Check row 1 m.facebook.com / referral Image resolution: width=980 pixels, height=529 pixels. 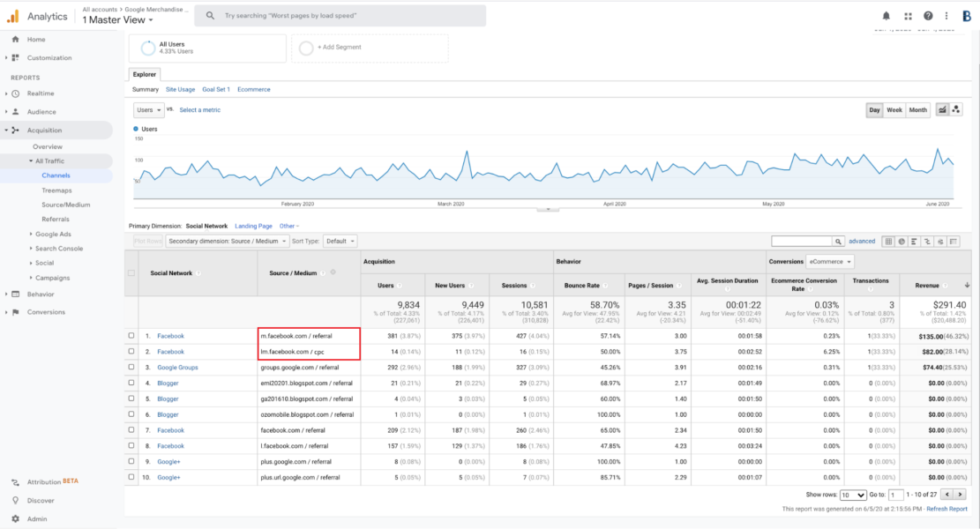tap(131, 335)
